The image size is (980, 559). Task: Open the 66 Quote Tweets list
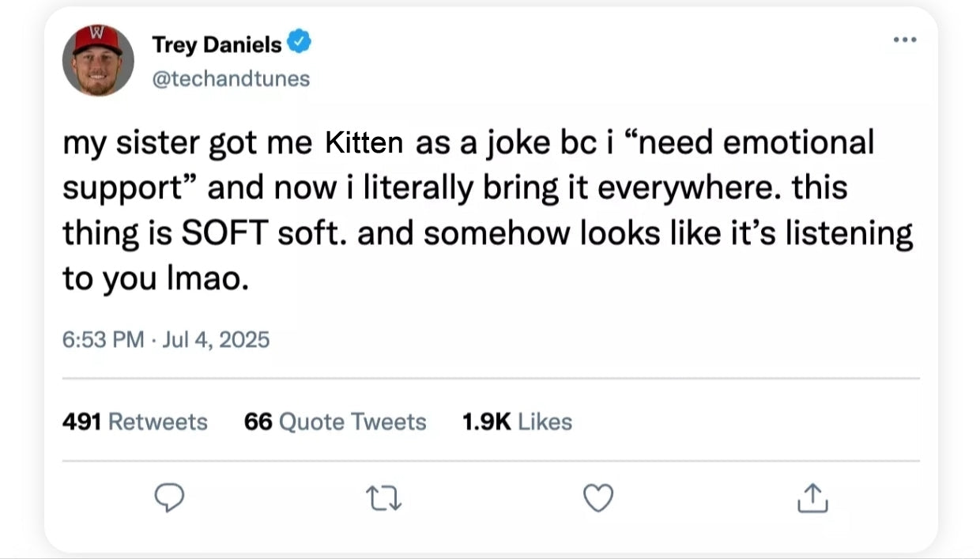coord(335,422)
